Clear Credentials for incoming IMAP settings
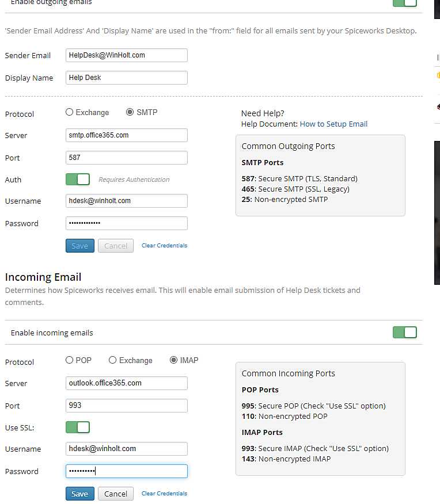The height and width of the screenshot is (504, 440). [x=164, y=493]
